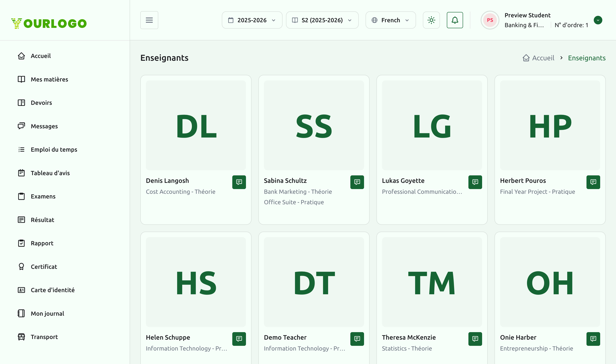
Task: Message Theresa McKenzie using chat icon
Action: (475, 339)
